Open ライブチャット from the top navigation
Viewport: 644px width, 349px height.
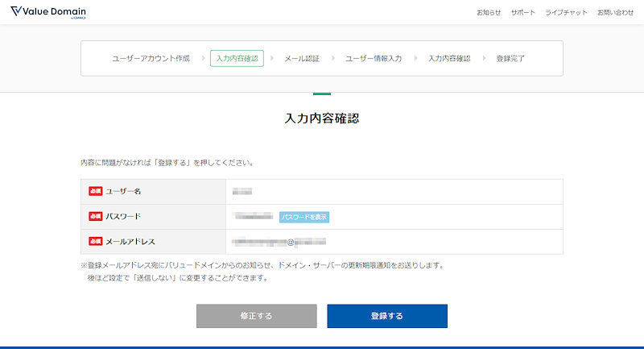[x=566, y=13]
